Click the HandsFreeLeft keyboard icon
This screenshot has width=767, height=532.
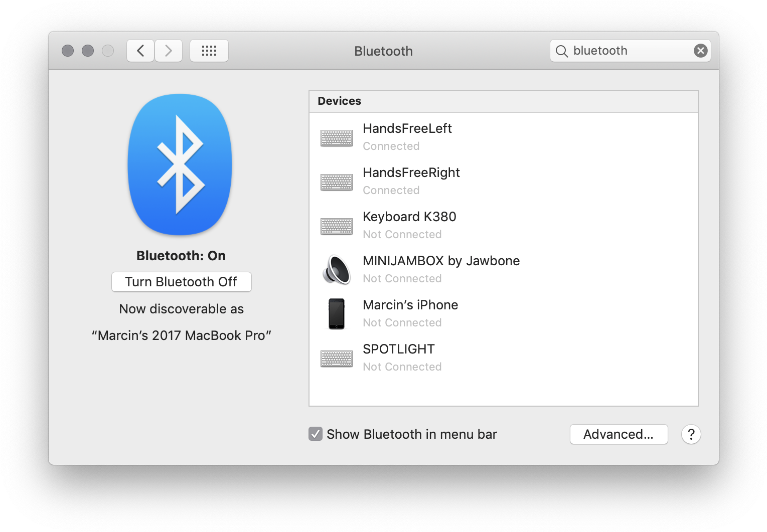click(x=336, y=137)
